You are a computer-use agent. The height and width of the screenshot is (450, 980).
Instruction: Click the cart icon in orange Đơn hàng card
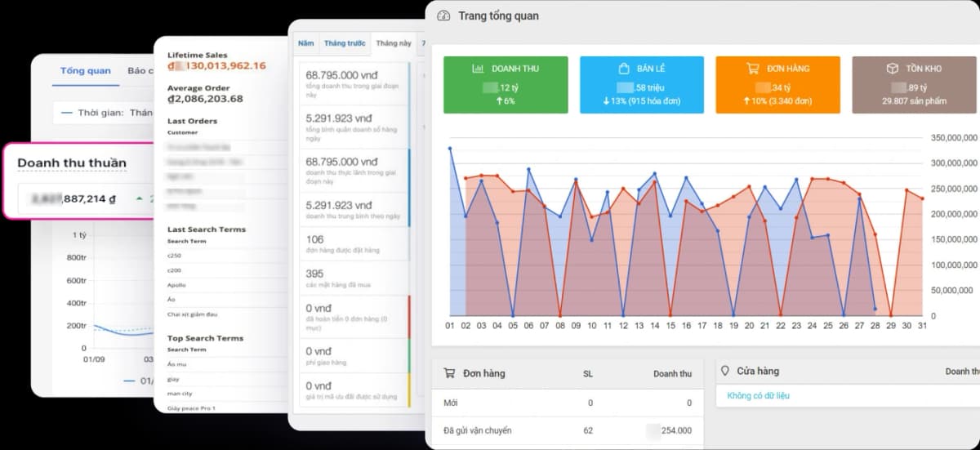[753, 69]
